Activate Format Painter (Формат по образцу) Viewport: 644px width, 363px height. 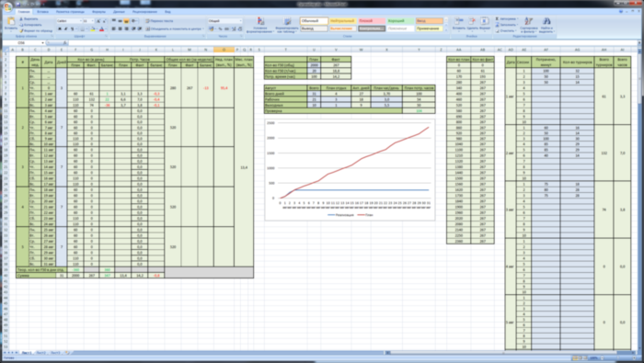(x=35, y=30)
